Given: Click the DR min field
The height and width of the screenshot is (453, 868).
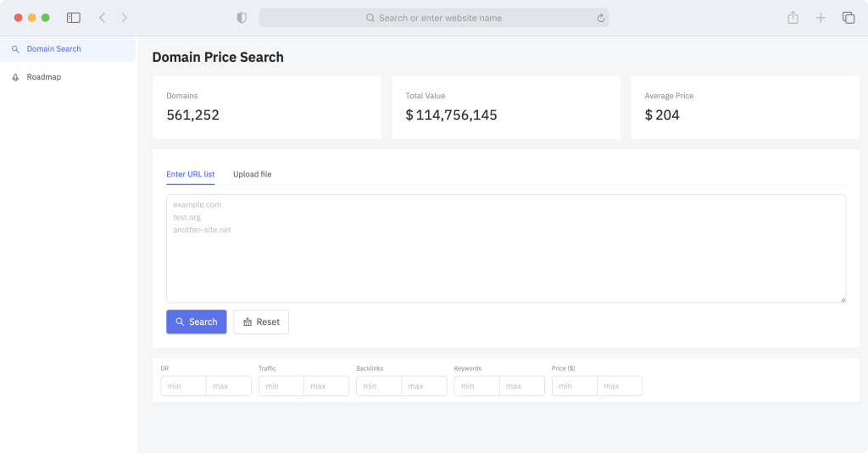Looking at the screenshot, I should [183, 386].
